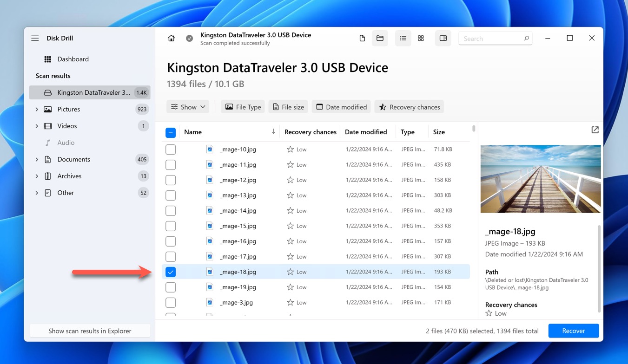
Task: Click the preview panel vertical scrollbar
Action: coord(599,268)
